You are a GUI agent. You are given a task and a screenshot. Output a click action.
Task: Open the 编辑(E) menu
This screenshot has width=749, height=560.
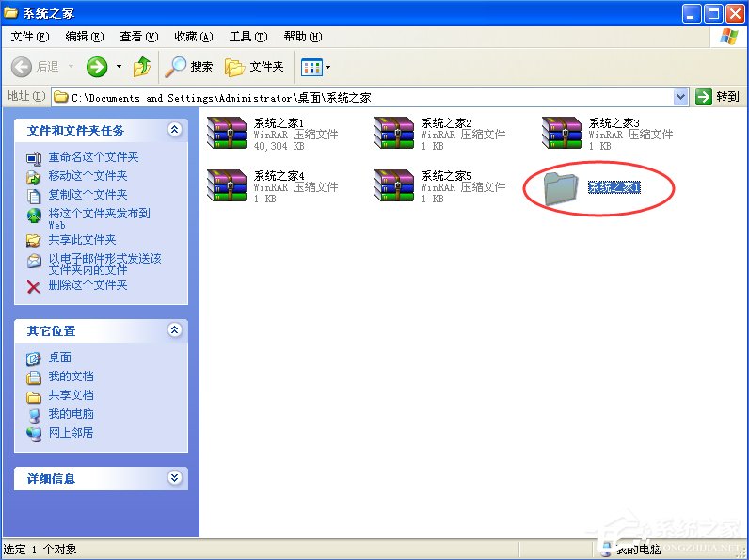pos(84,37)
